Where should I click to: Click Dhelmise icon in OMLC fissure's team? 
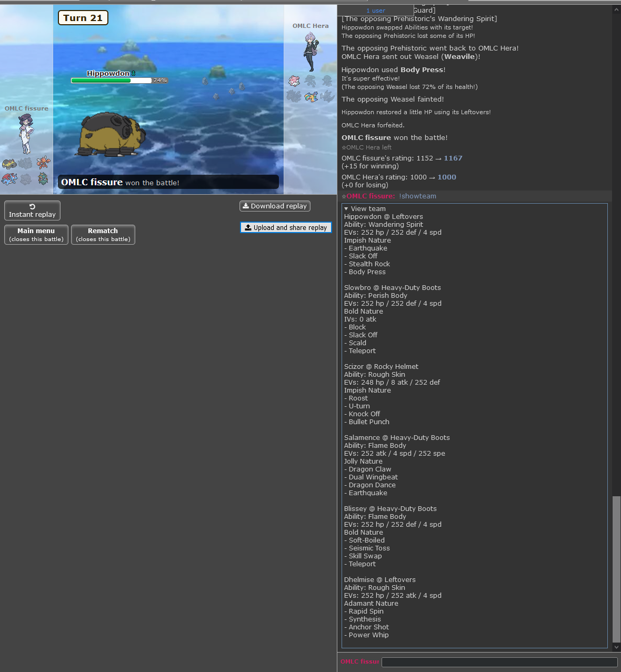[43, 179]
